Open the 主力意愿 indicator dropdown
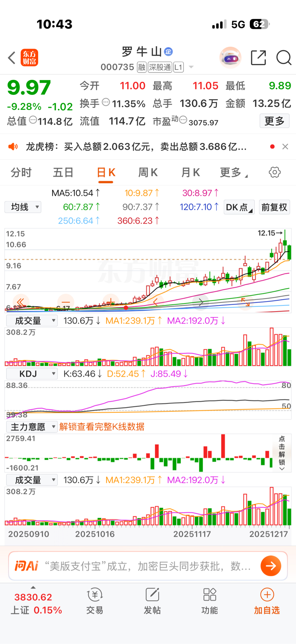Image resolution: width=296 pixels, height=644 pixels. [32, 427]
